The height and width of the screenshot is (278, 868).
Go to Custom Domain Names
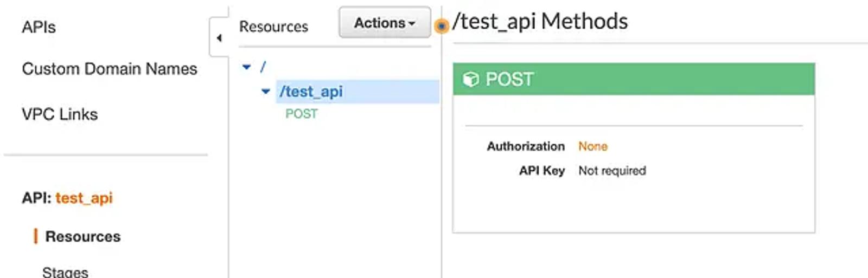point(110,69)
